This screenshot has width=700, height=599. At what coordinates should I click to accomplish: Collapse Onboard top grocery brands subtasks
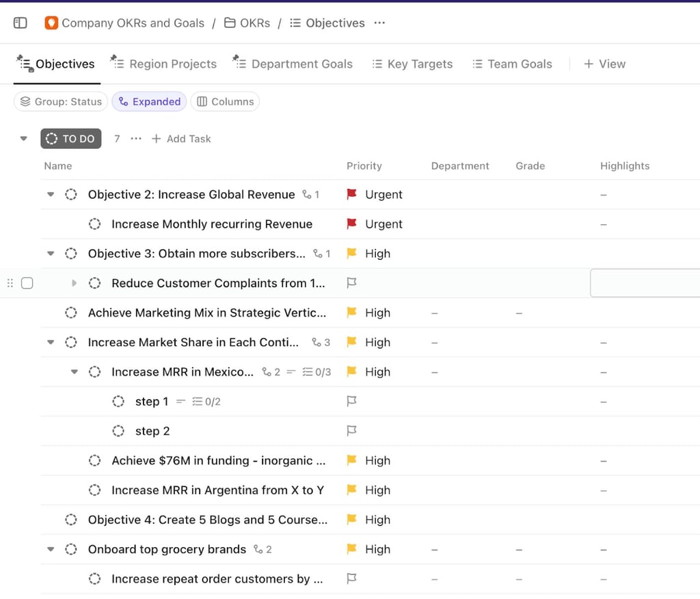51,549
